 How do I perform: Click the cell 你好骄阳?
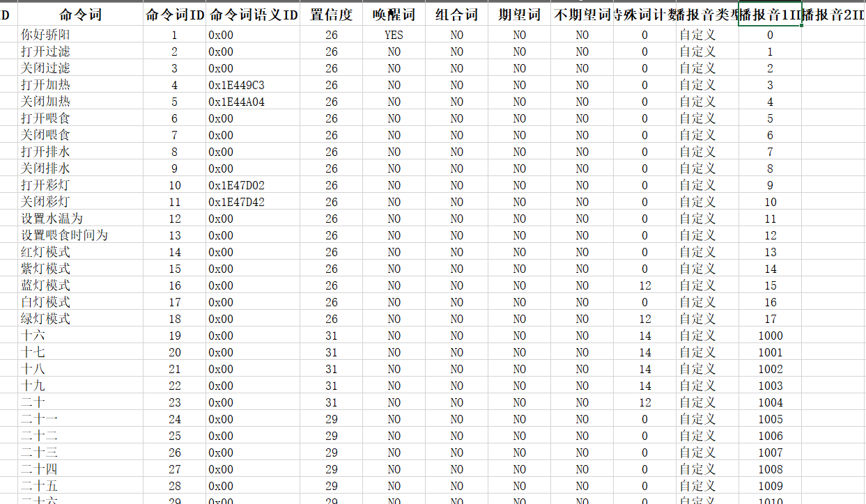81,35
